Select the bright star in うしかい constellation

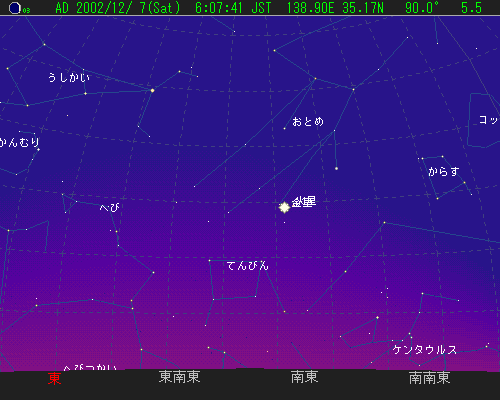click(x=152, y=90)
